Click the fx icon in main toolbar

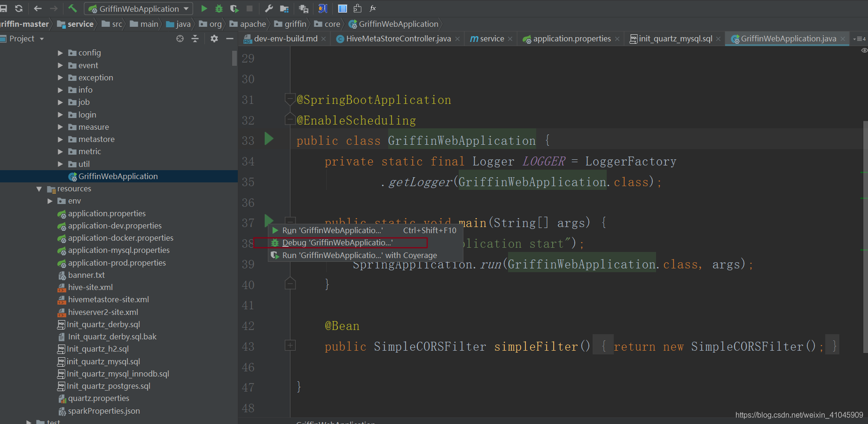373,8
